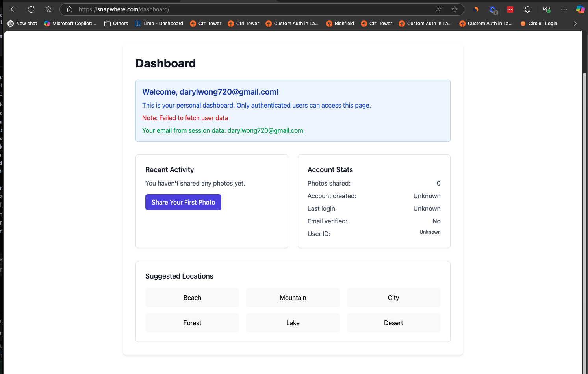
Task: Expand the Others bookmarks folder
Action: pyautogui.click(x=116, y=24)
